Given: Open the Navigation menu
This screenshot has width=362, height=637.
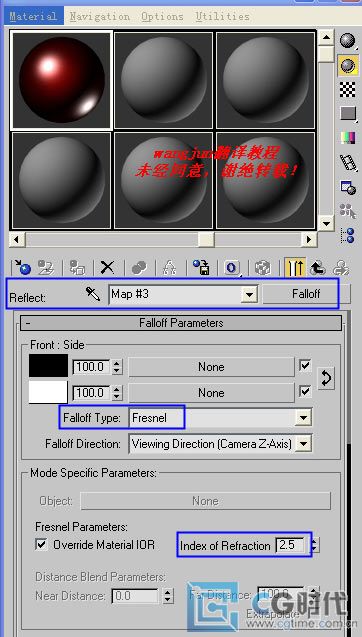Looking at the screenshot, I should (x=100, y=17).
